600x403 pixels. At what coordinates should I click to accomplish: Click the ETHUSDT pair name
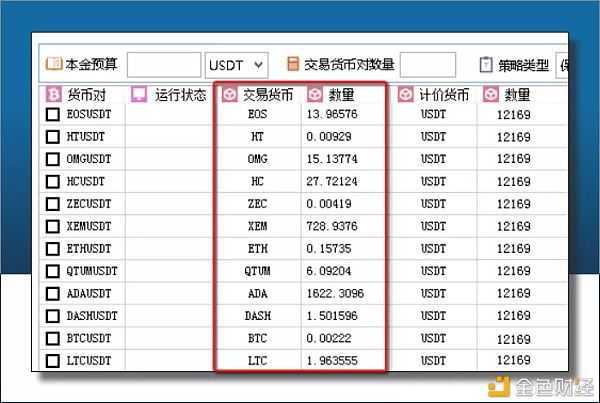[89, 249]
